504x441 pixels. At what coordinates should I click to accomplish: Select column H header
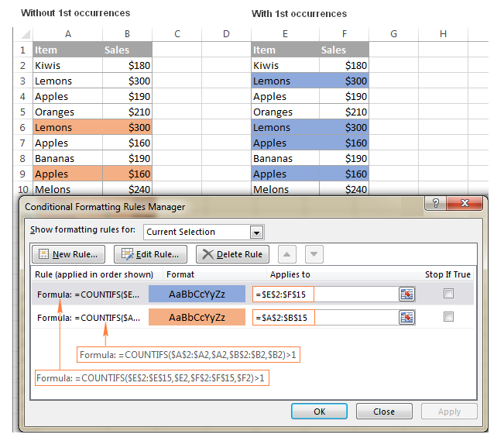[444, 34]
